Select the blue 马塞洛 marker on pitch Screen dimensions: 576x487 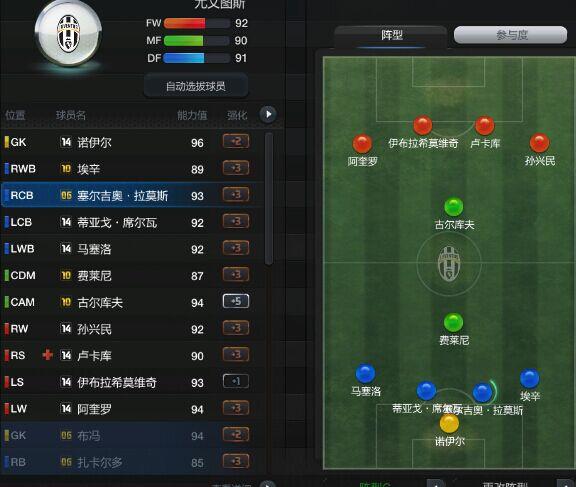[366, 373]
